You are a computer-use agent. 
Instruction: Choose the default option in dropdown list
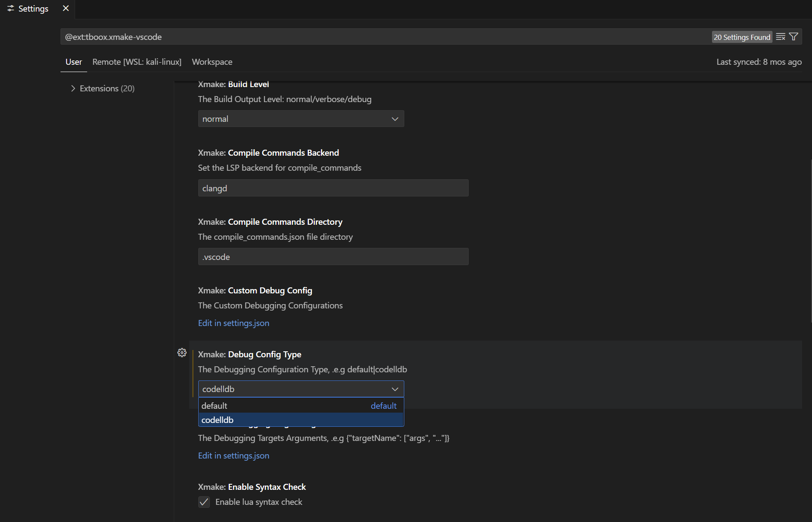tap(301, 406)
